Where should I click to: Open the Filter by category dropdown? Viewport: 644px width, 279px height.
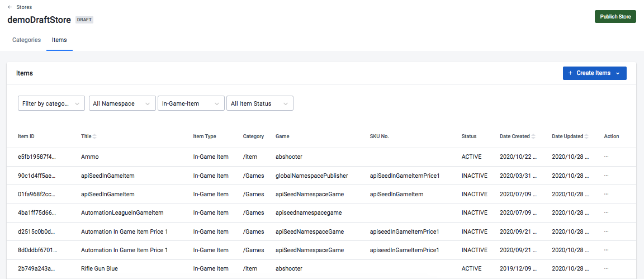tap(51, 103)
